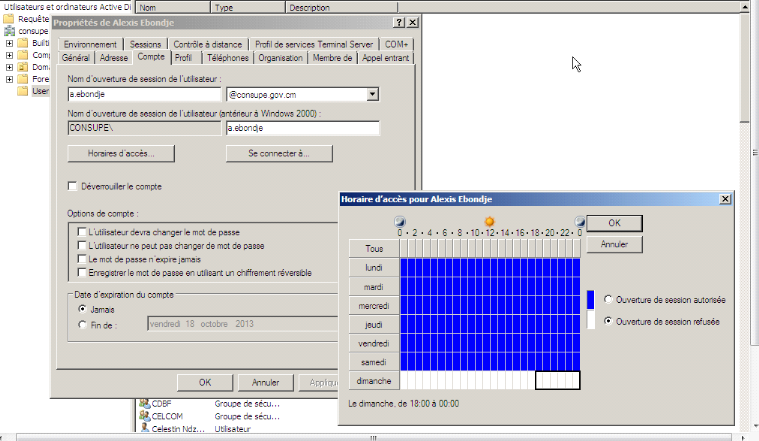The height and width of the screenshot is (441, 759).
Task: Click the Celestin Ndz user icon
Action: pyautogui.click(x=144, y=429)
